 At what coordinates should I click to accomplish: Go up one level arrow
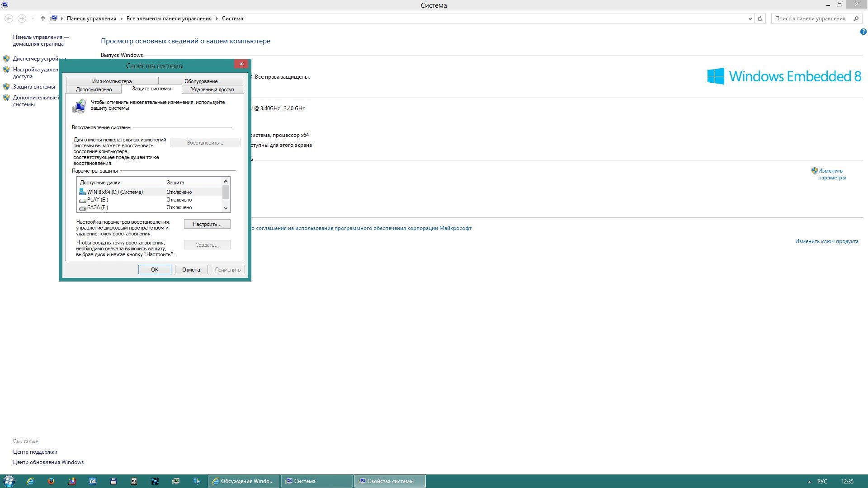tap(43, 19)
